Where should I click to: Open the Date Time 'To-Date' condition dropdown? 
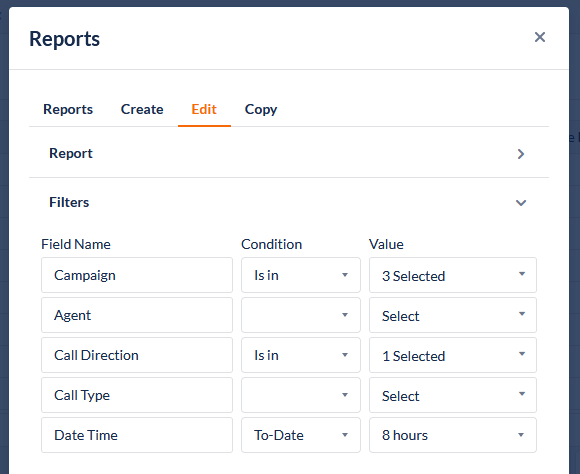click(301, 435)
